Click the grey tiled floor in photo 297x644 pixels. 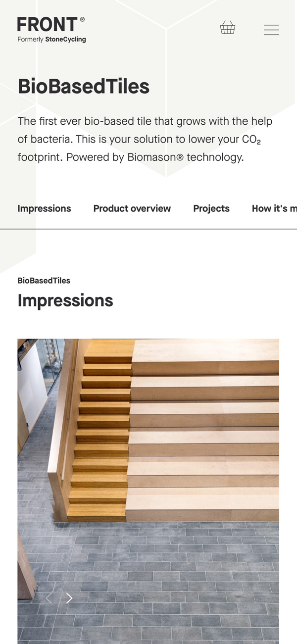coord(158,584)
